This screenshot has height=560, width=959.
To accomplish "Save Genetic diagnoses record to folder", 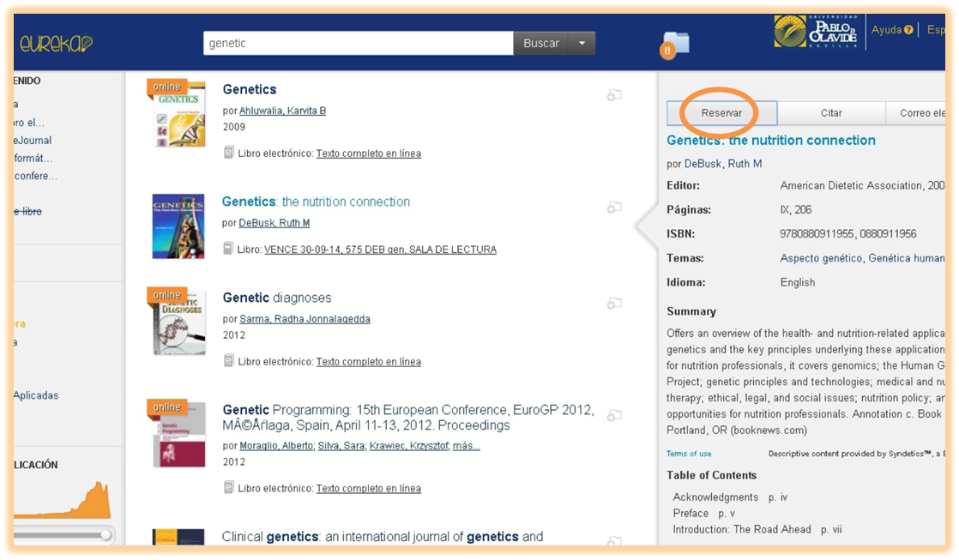I will (614, 304).
